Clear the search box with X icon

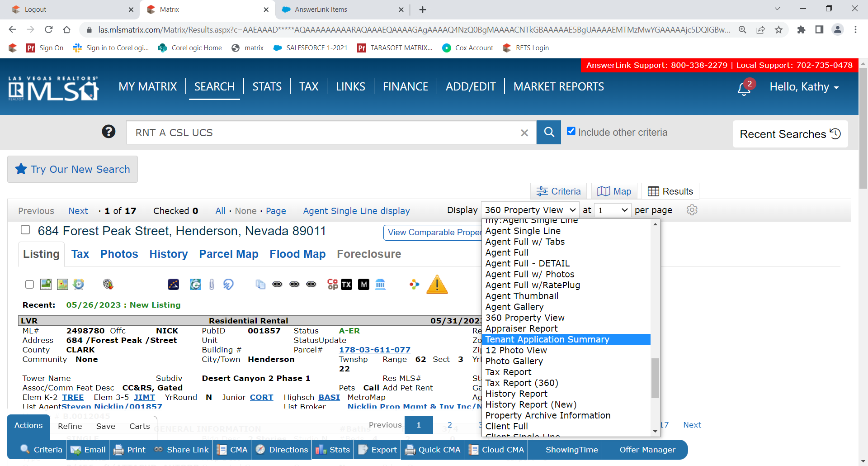coord(524,133)
